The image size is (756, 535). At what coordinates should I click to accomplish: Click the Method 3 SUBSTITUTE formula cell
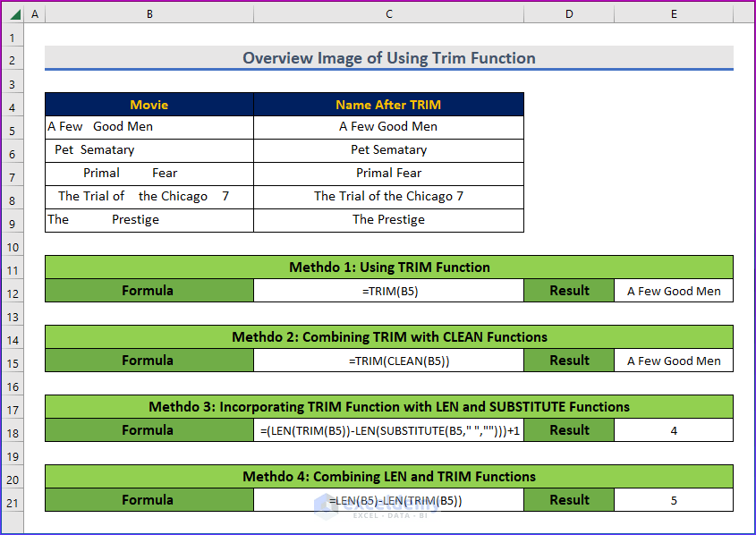click(388, 429)
